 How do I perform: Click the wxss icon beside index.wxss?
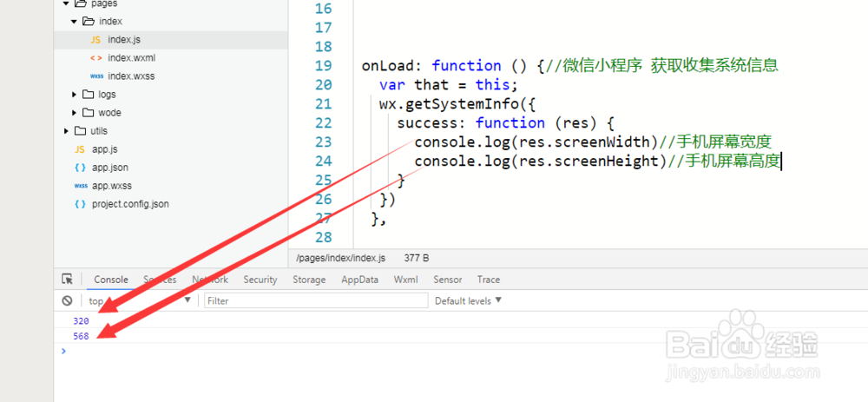coord(97,76)
